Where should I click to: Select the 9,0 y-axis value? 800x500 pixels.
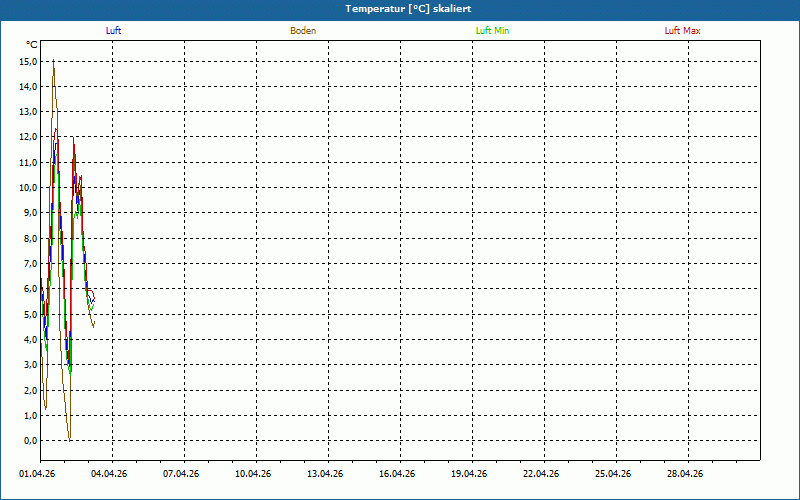(x=31, y=213)
